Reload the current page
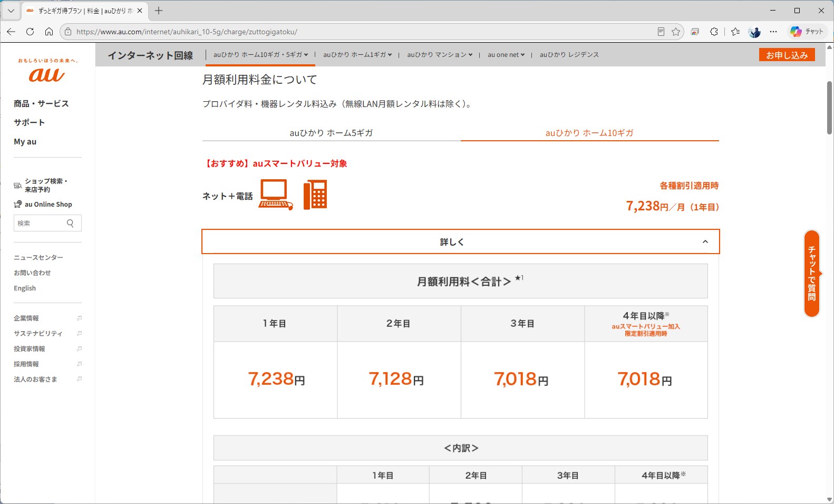This screenshot has width=834, height=504. pyautogui.click(x=30, y=32)
